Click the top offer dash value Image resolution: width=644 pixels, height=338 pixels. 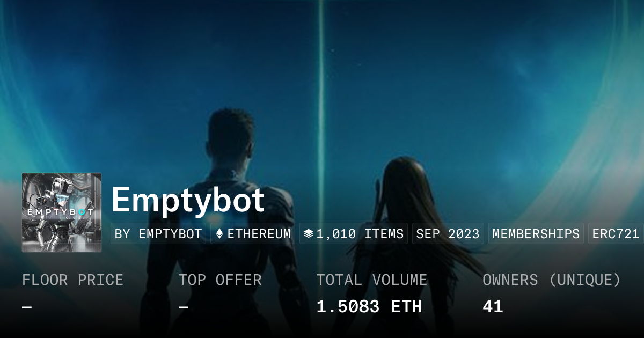184,307
